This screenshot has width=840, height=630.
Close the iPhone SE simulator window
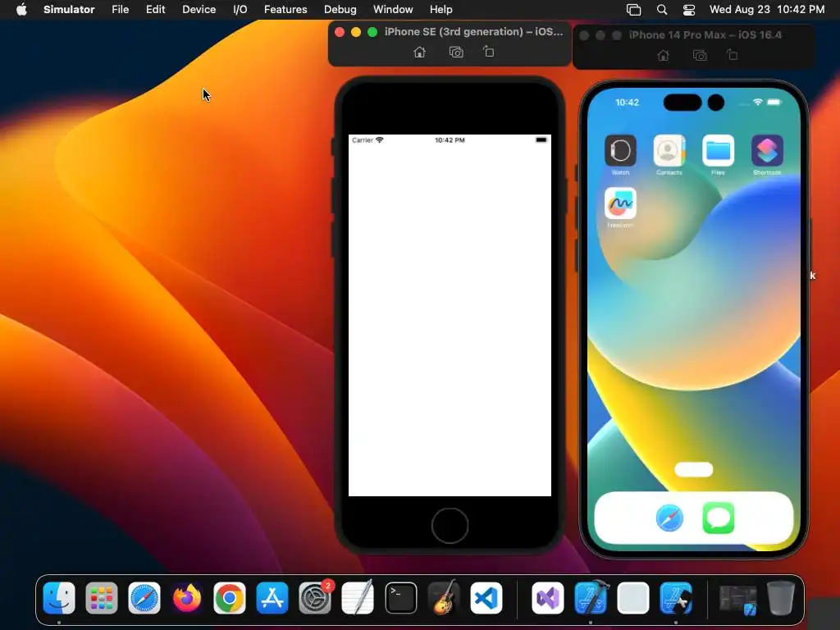[340, 32]
